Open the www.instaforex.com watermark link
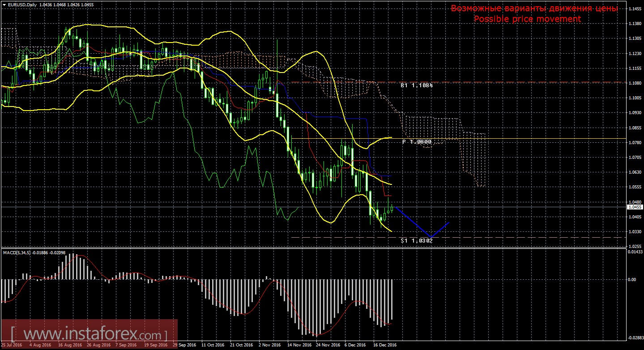644x350 pixels. click(89, 334)
